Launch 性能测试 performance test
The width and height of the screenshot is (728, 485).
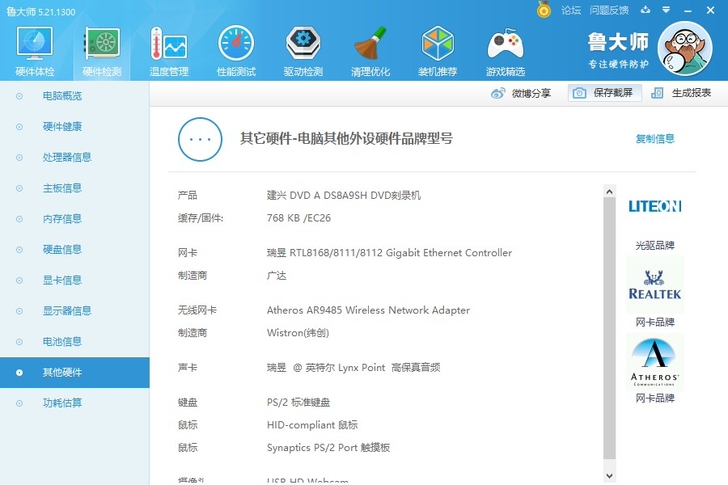point(236,51)
